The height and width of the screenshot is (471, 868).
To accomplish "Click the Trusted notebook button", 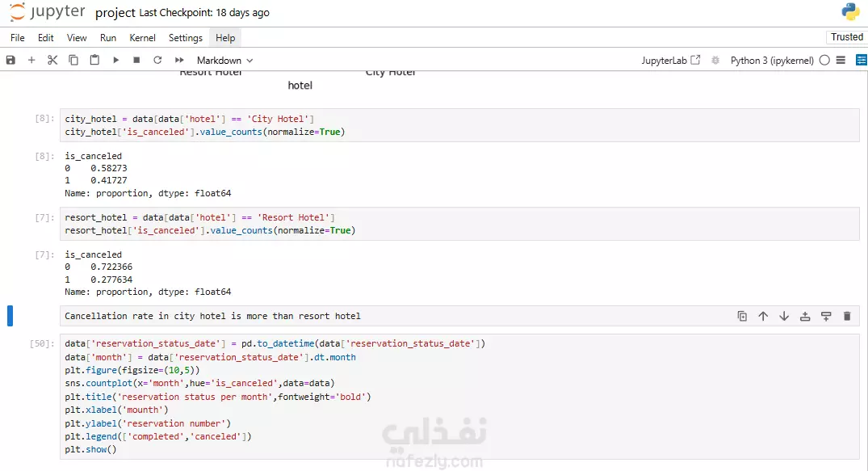I will [846, 37].
